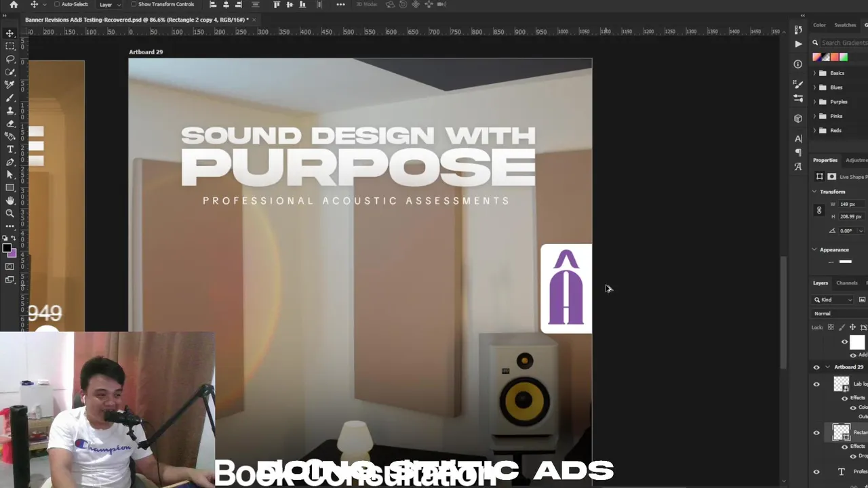Open the Brushes panel icon

798,84
